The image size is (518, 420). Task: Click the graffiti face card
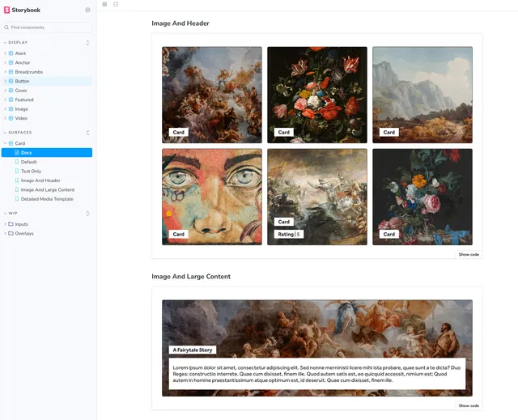click(212, 197)
